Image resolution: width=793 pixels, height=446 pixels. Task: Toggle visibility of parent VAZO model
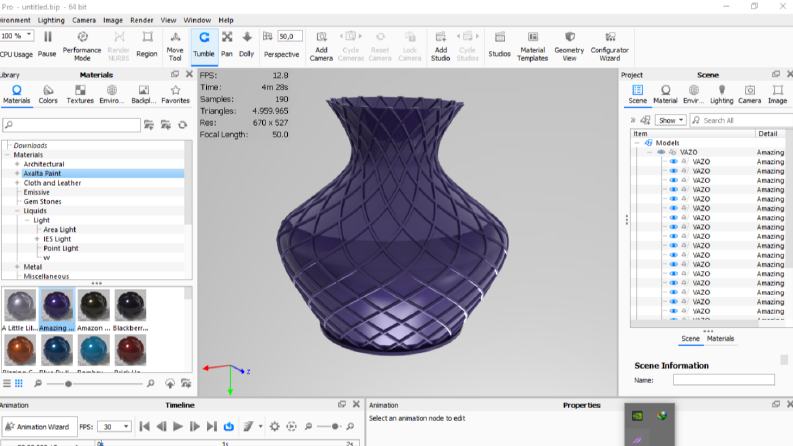click(661, 152)
